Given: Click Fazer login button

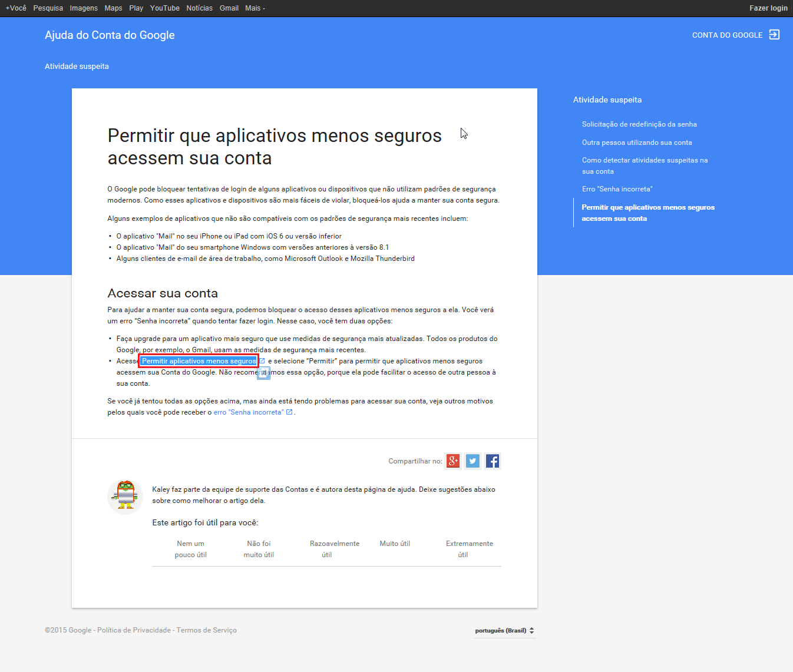Looking at the screenshot, I should (x=768, y=8).
